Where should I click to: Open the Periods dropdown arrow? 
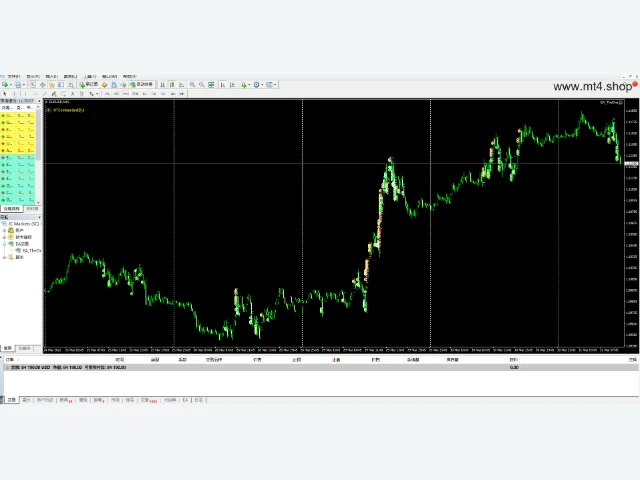click(x=262, y=84)
